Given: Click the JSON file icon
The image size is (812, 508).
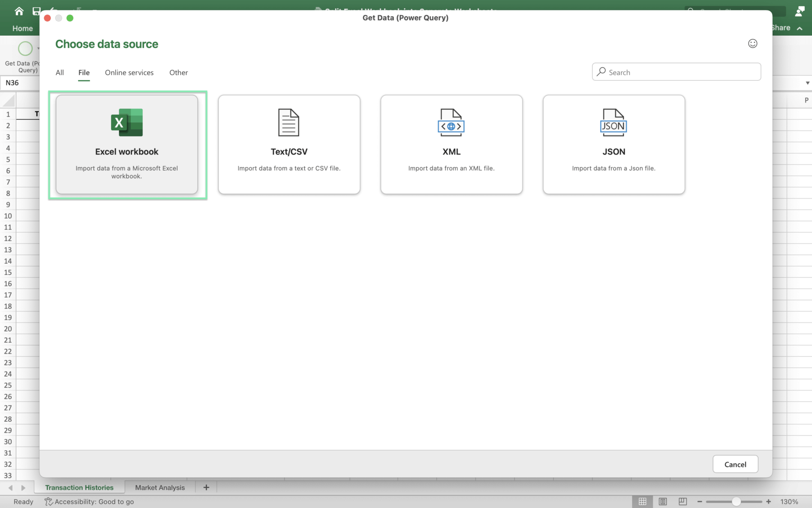Looking at the screenshot, I should coord(614,122).
